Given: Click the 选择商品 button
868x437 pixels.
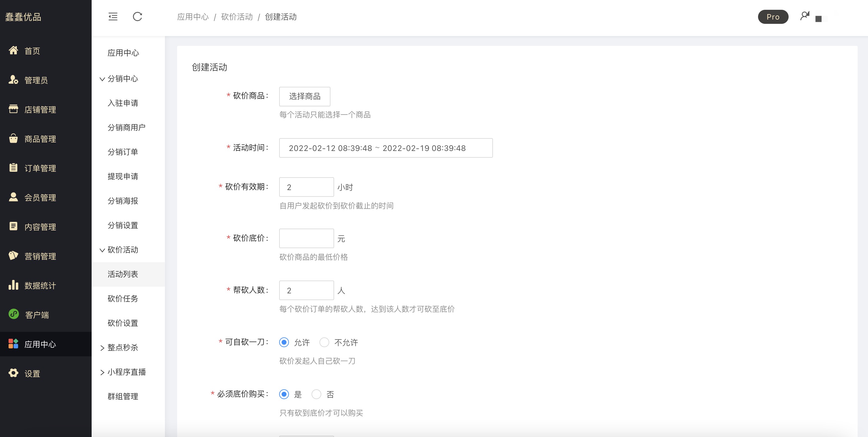Looking at the screenshot, I should point(305,97).
